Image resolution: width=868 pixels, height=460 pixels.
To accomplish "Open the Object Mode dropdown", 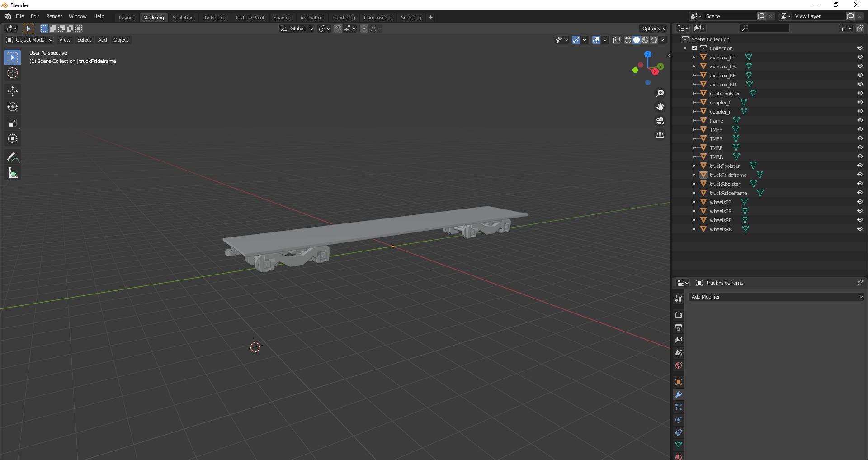I will [29, 40].
